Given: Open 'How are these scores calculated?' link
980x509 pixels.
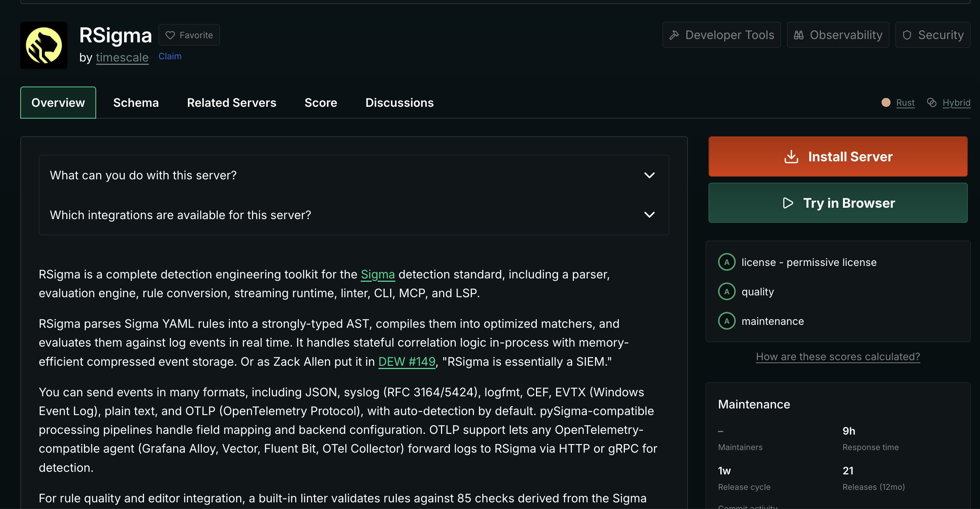Looking at the screenshot, I should 838,357.
